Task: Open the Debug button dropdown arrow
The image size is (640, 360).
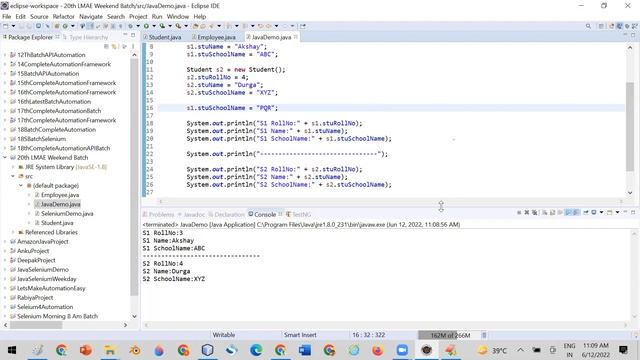Action: (138, 26)
